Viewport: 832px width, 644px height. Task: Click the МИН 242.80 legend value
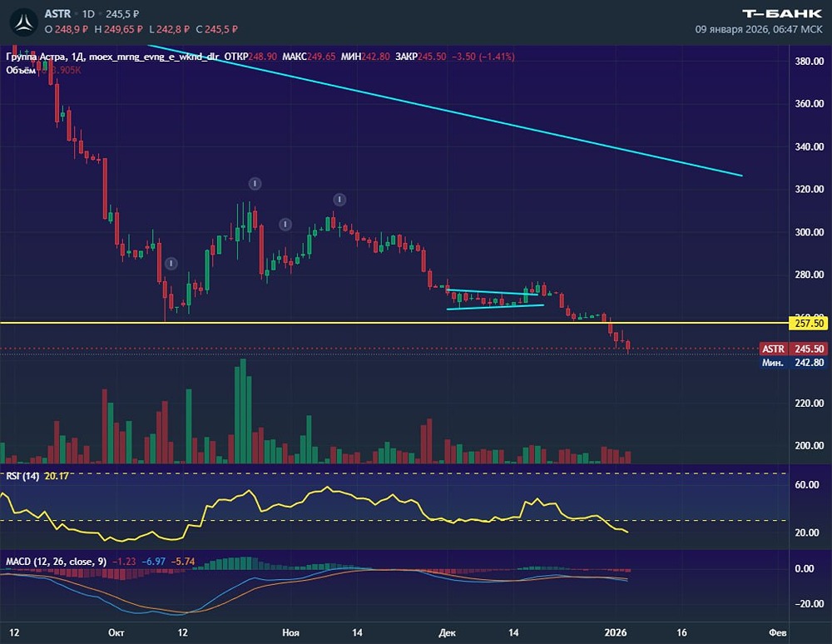[x=365, y=57]
